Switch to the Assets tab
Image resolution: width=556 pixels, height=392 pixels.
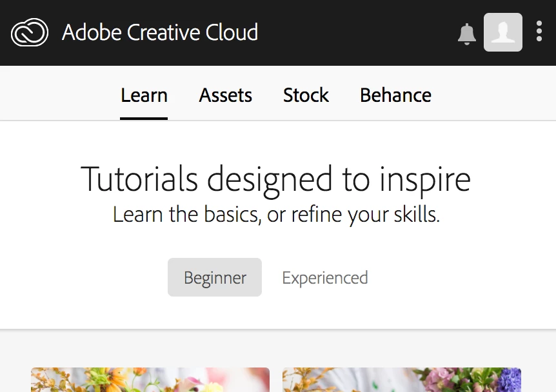[x=226, y=95]
